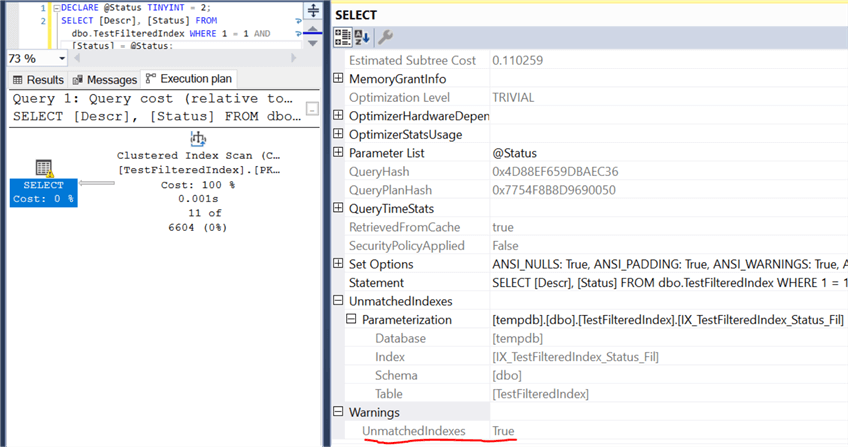848x447 pixels.
Task: Click editor vertical scrollbar up arrow
Action: point(313,29)
